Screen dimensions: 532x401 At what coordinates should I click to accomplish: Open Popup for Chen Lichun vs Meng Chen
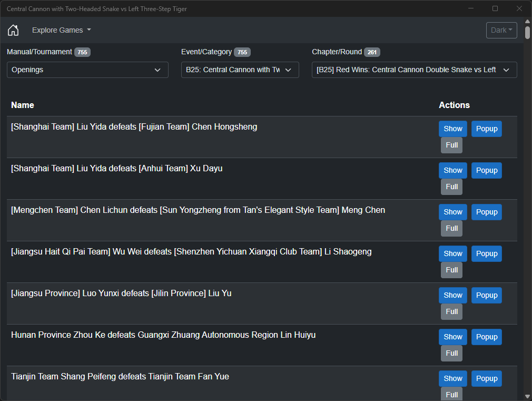pyautogui.click(x=486, y=212)
